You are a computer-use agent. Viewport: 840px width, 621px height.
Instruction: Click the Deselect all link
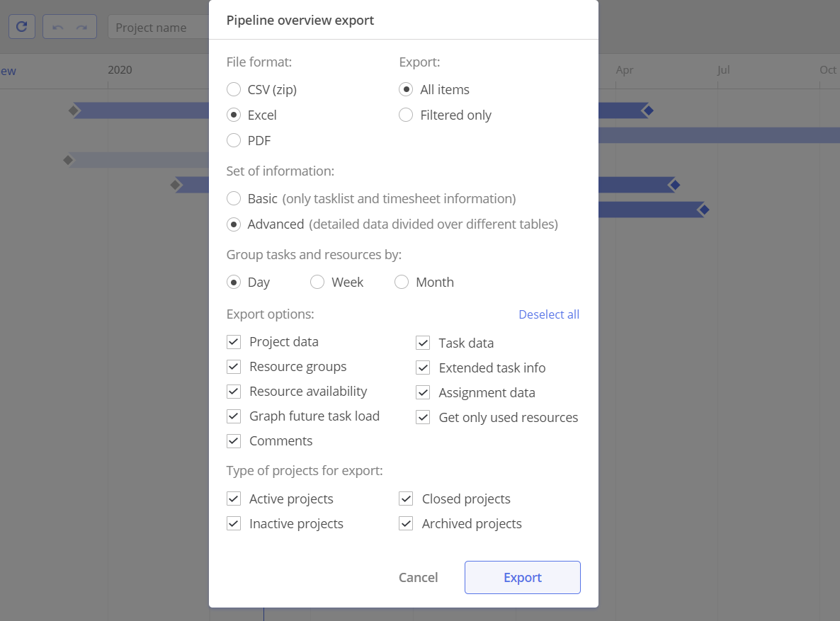coord(549,314)
